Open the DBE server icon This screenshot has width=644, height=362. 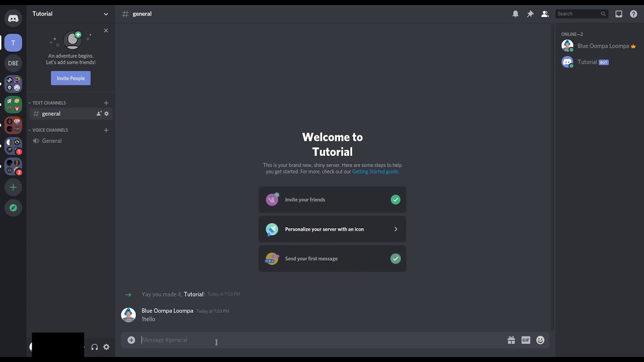click(x=13, y=63)
